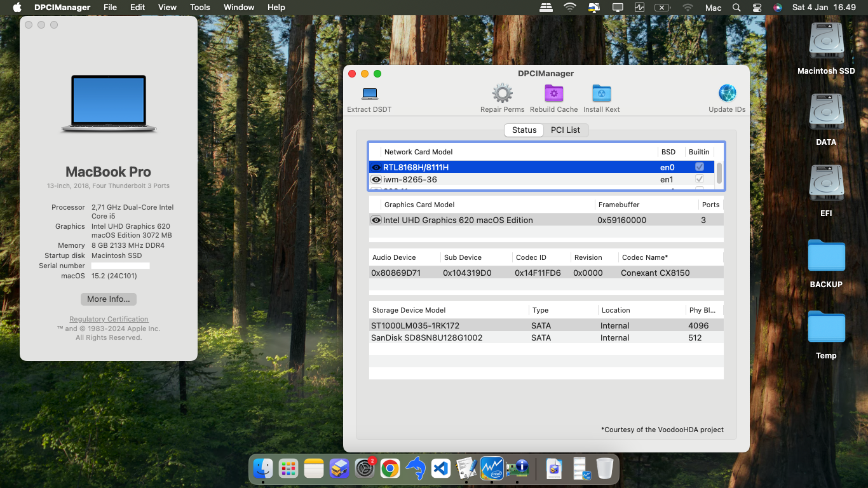Viewport: 868px width, 488px height.
Task: Open the blue dolphin app in dock
Action: pos(416,469)
